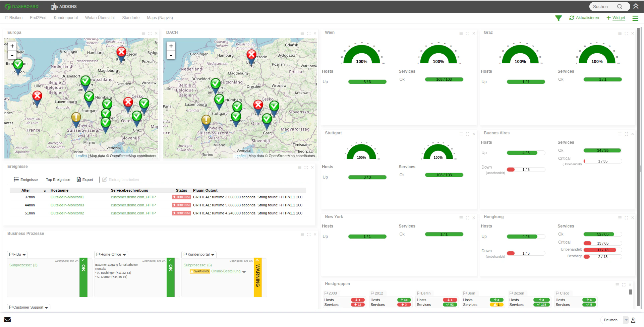This screenshot has height=327, width=644.
Task: Click the Services Ok progress bar in Wien
Action: coord(444,79)
